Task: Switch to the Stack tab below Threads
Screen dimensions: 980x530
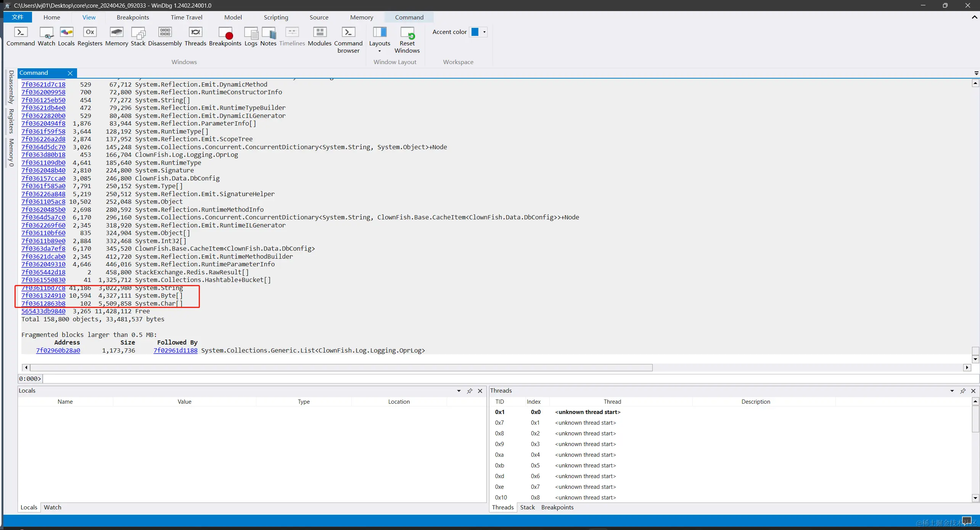Action: pos(527,507)
